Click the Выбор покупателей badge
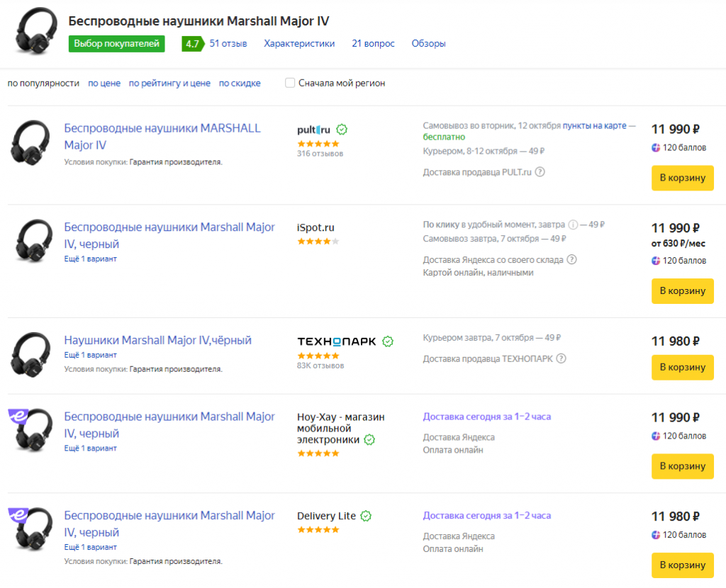 point(117,44)
